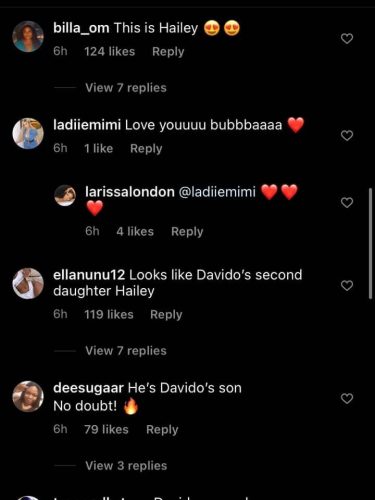Open billa_om's profile picture
The image size is (375, 500).
(x=28, y=37)
